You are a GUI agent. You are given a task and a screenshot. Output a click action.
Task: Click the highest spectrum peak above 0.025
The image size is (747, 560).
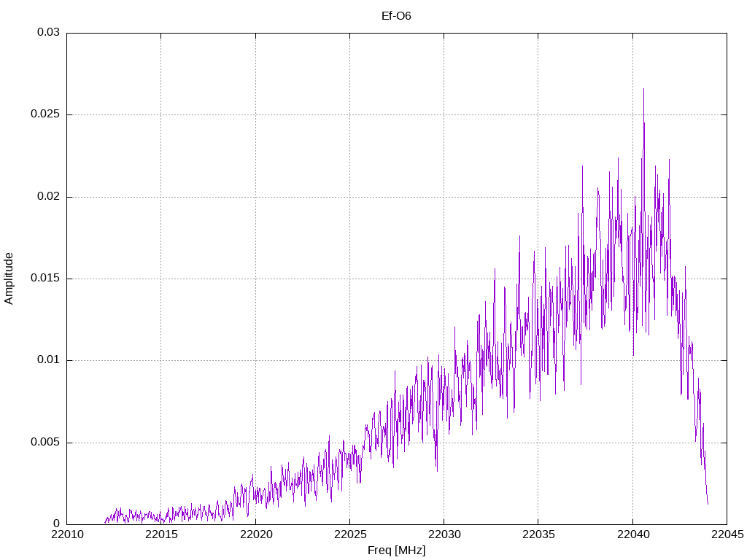pos(643,90)
